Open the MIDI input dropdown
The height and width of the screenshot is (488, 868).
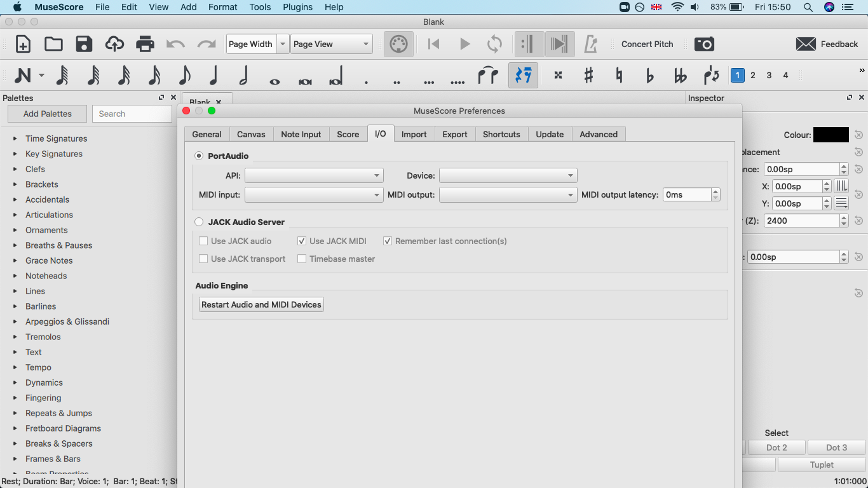point(314,194)
